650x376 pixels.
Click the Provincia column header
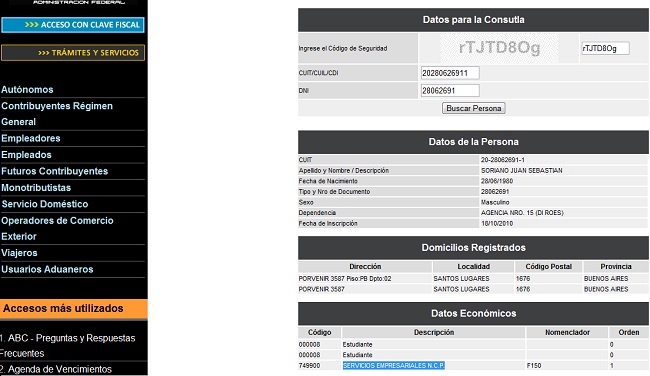pos(616,267)
